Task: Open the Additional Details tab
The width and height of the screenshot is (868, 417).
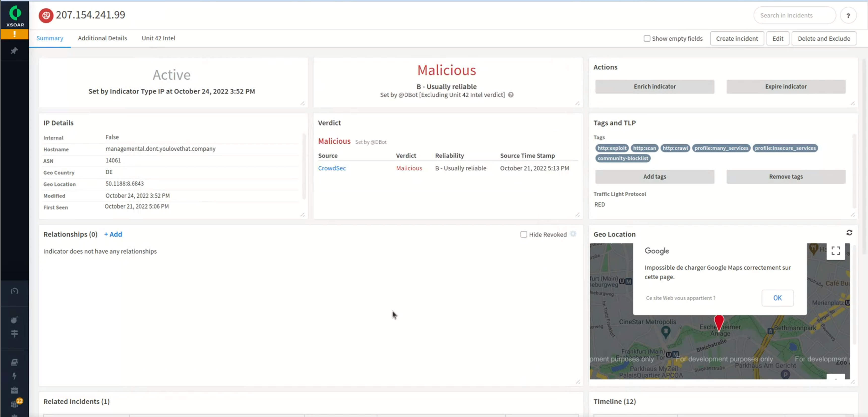Action: [x=102, y=38]
